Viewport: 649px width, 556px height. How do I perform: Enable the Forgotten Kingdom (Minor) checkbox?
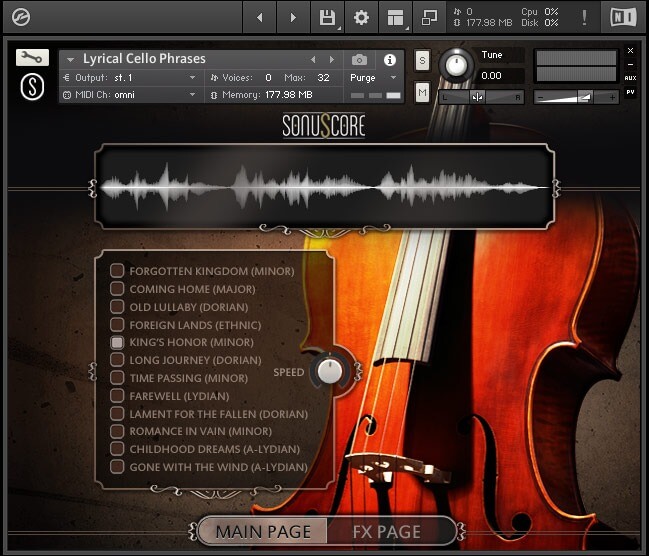117,271
